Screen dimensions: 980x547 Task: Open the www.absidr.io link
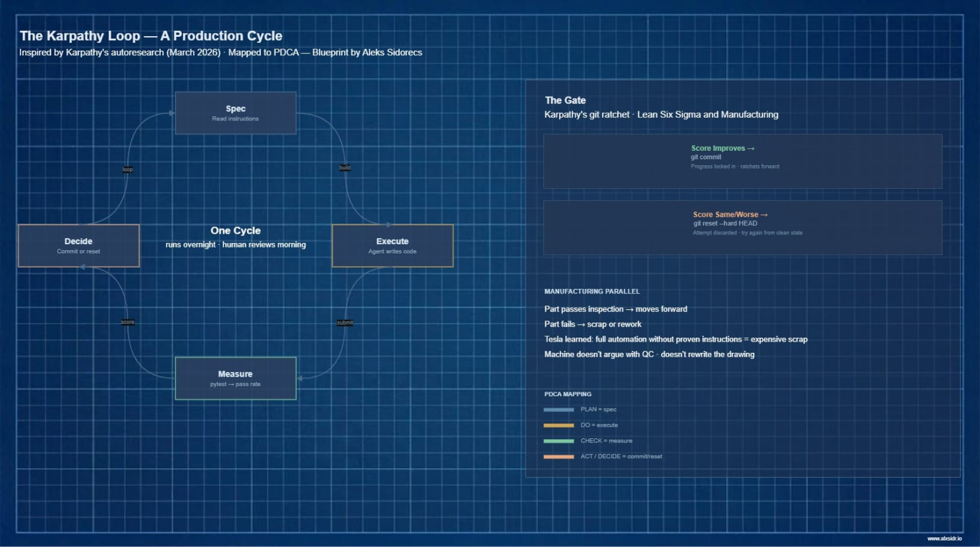pos(944,538)
